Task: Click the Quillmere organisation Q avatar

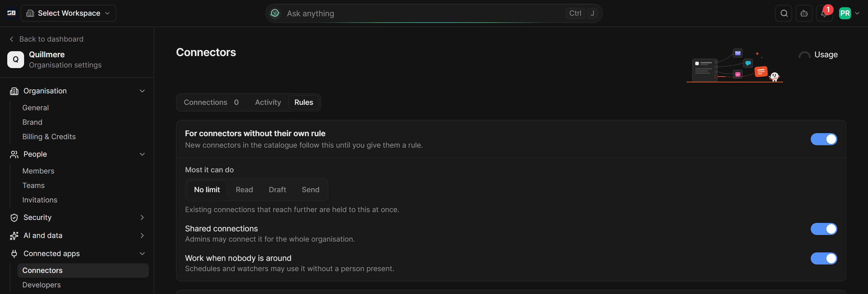Action: tap(15, 60)
